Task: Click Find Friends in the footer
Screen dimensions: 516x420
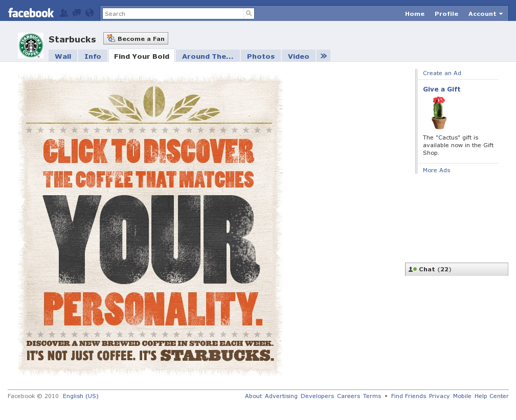Action: pyautogui.click(x=409, y=396)
